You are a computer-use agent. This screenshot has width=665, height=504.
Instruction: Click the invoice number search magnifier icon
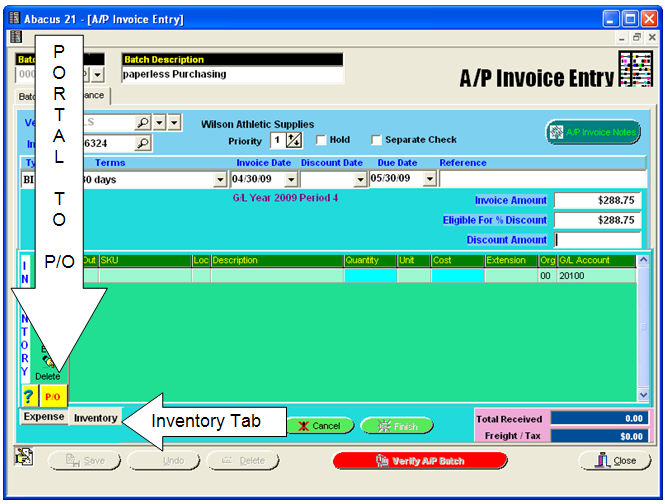143,143
